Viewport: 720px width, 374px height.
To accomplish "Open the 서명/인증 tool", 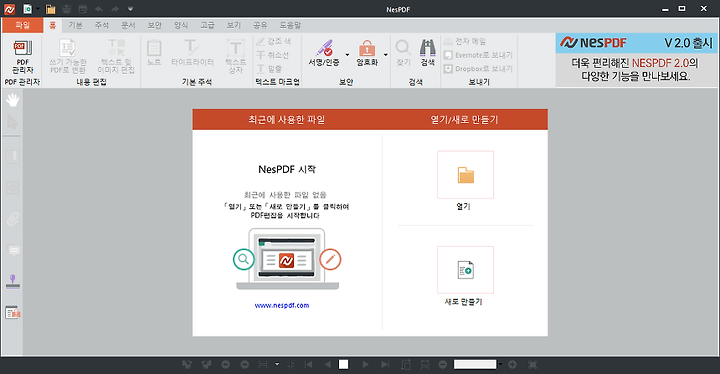I will (x=324, y=53).
